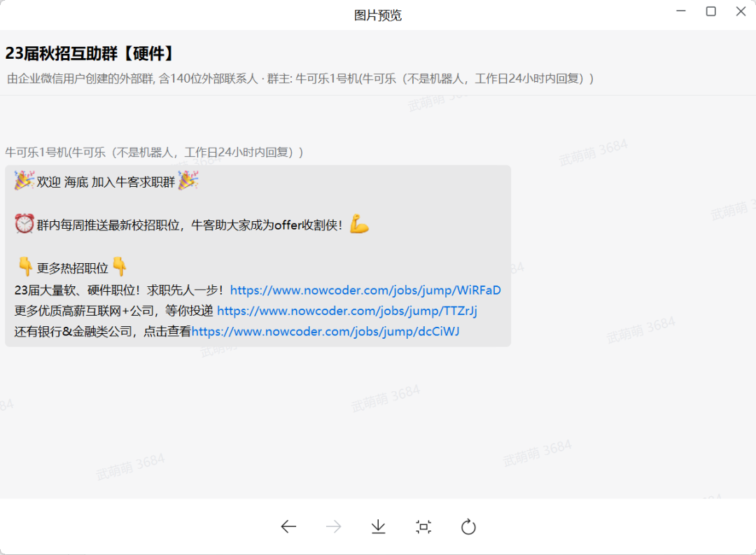Screen dimensions: 756x555
Task: Click text 还有银行&金融类公司，点击查看
Action: click(x=103, y=332)
